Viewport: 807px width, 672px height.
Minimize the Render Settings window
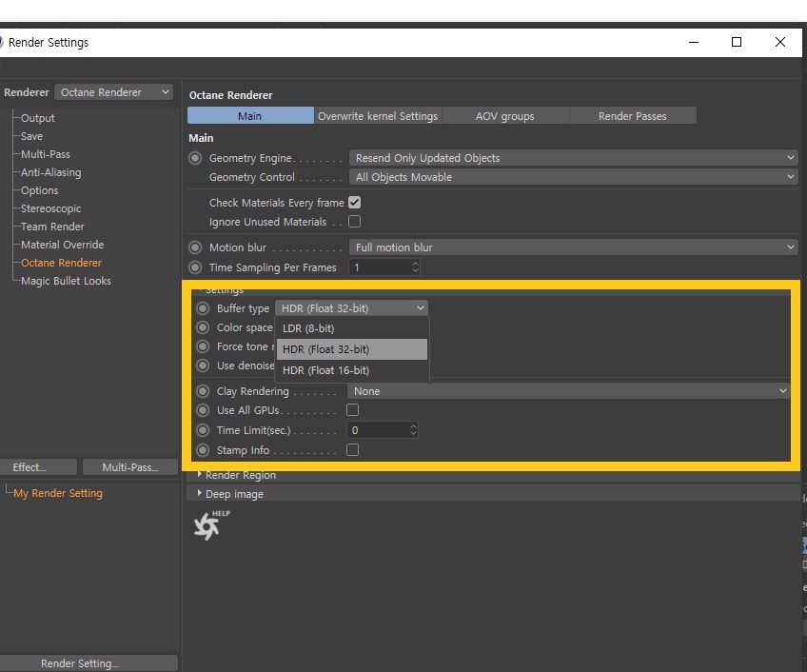[694, 42]
